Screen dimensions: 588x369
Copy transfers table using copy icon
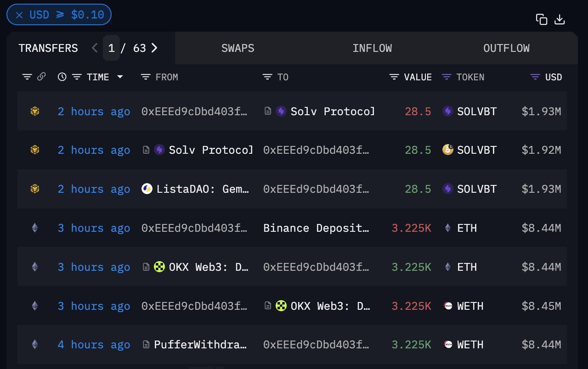point(542,19)
